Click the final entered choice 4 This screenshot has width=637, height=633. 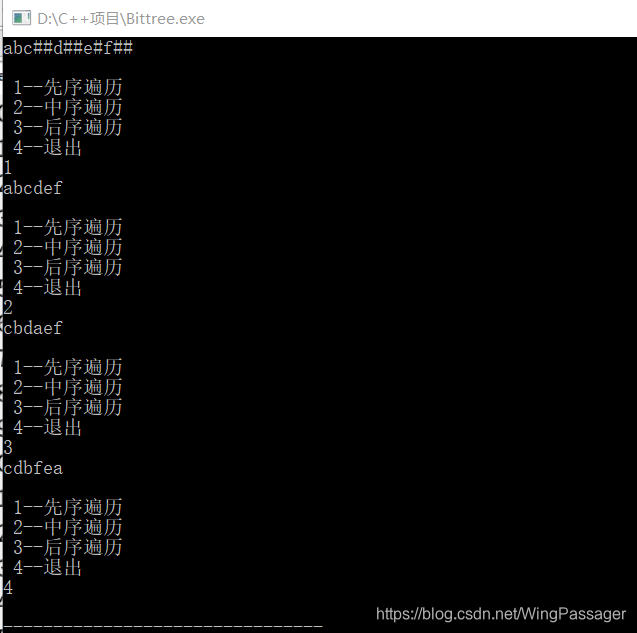pyautogui.click(x=8, y=588)
